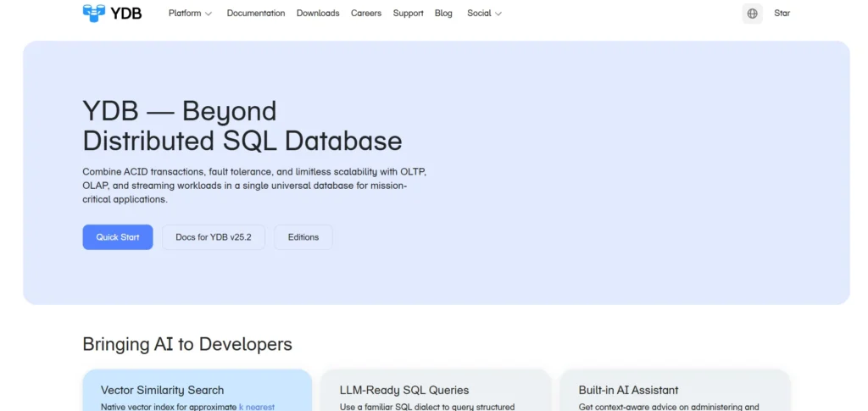The image size is (868, 411).
Task: Click the YDB logo icon
Action: pos(93,14)
